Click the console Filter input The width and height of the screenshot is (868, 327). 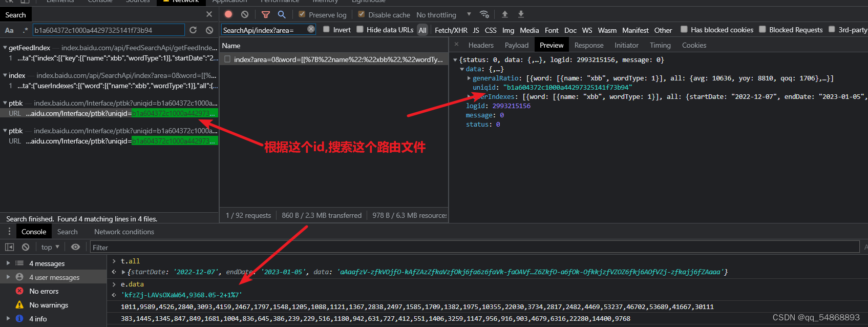tap(474, 247)
